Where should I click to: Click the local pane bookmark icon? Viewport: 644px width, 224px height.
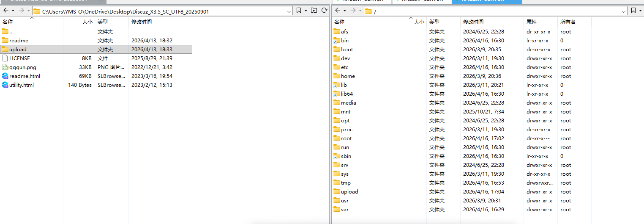click(x=299, y=10)
